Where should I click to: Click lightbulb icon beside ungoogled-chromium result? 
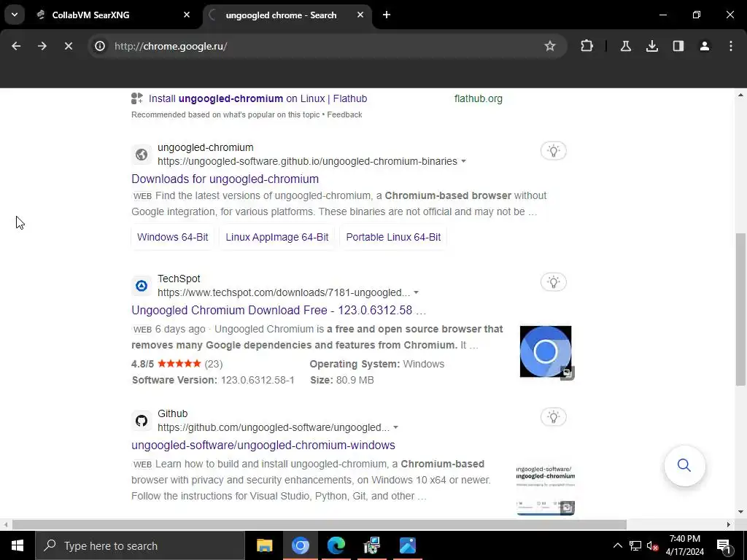click(x=553, y=151)
